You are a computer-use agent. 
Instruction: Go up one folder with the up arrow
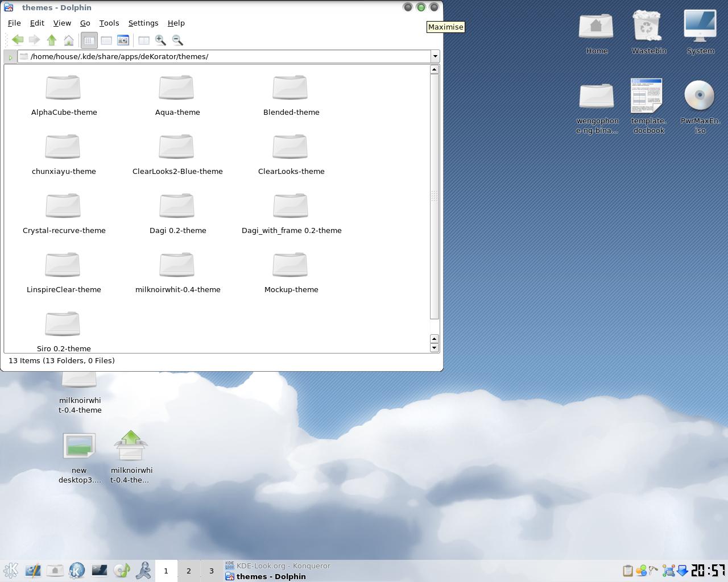point(52,40)
